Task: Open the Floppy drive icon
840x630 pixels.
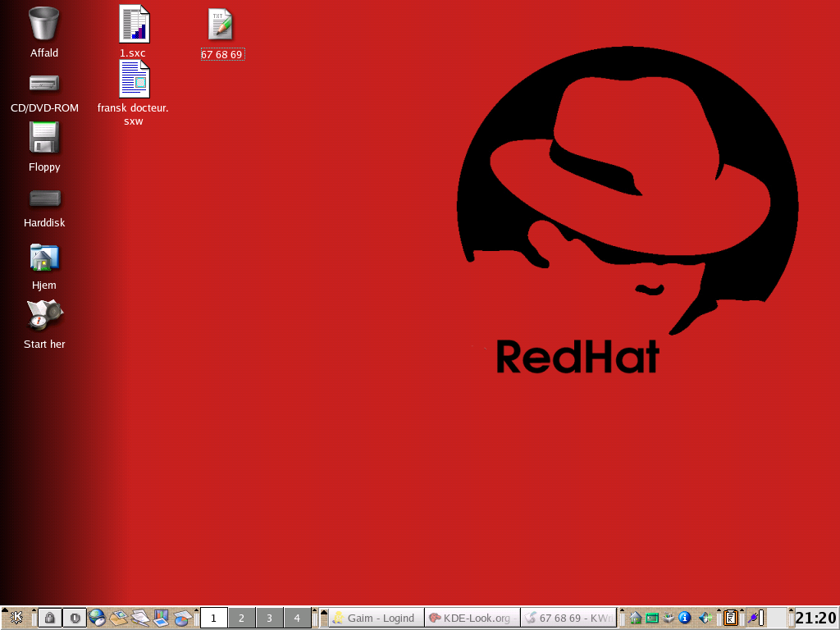Action: tap(44, 138)
